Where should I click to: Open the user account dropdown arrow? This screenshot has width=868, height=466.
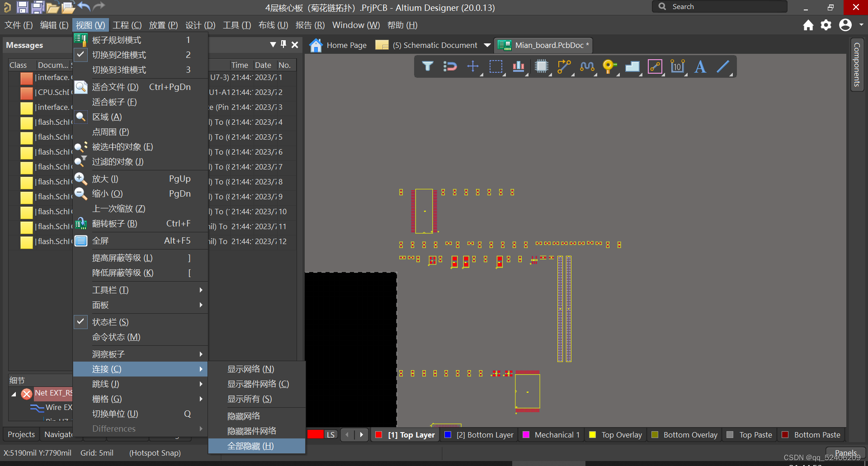(861, 25)
